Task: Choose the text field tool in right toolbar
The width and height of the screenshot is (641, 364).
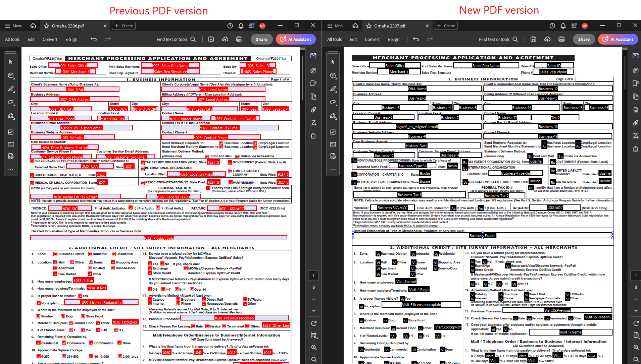Action: point(333,144)
